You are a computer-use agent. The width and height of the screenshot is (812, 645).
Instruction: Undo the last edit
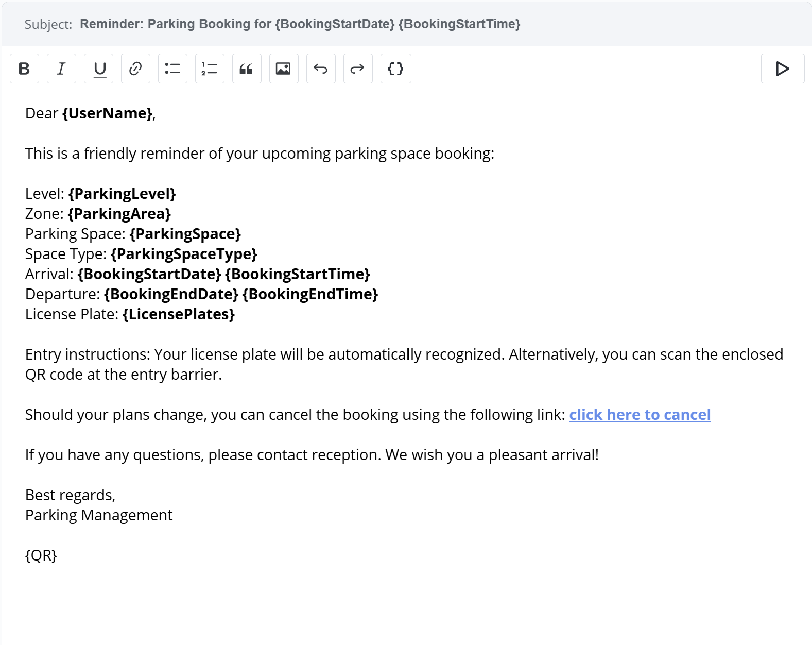(321, 69)
